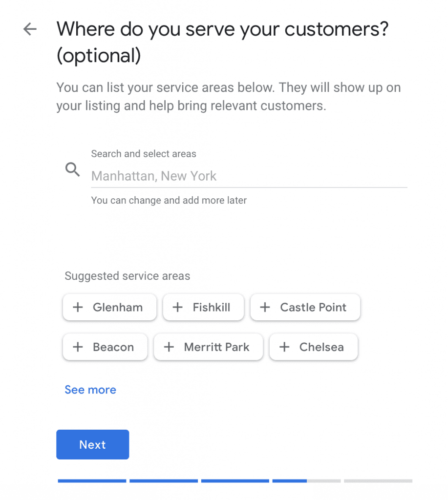Click the Manhattan, New York placeholder text

pos(154,176)
